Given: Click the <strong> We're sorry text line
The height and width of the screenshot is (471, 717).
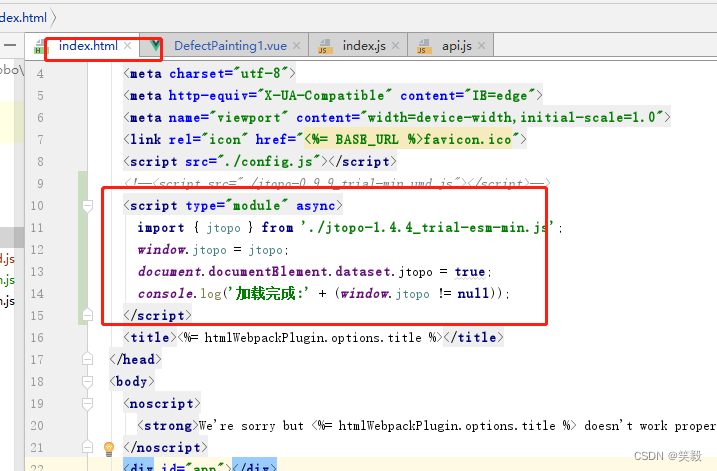Looking at the screenshot, I should 427,425.
